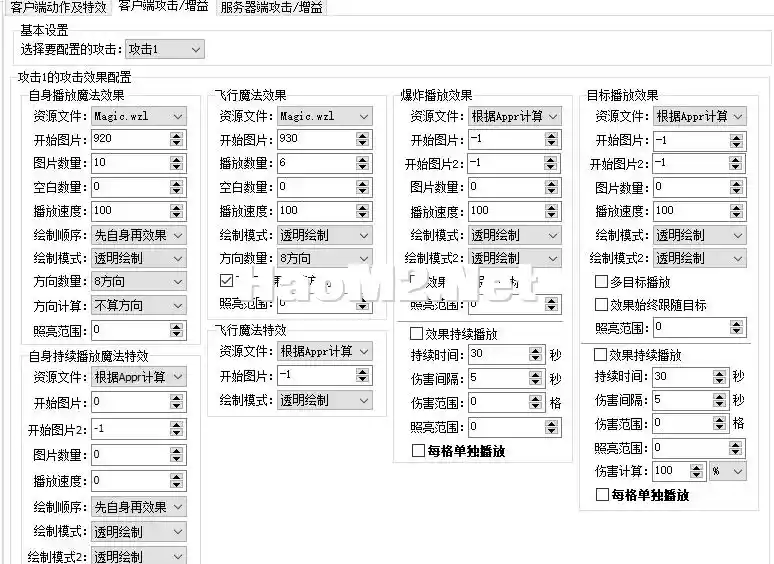
Task: Open 资源文件 dropdown in 飞行魔法效果 group
Action: click(x=325, y=116)
